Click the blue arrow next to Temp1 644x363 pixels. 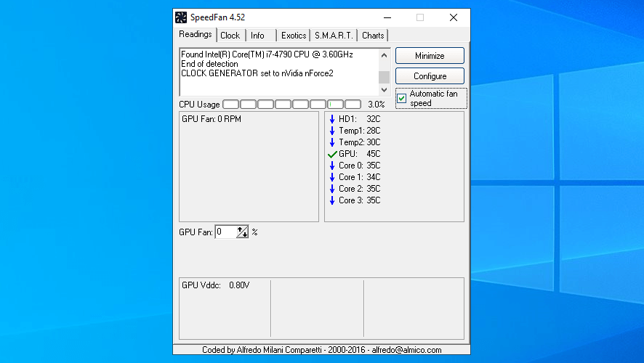[332, 131]
